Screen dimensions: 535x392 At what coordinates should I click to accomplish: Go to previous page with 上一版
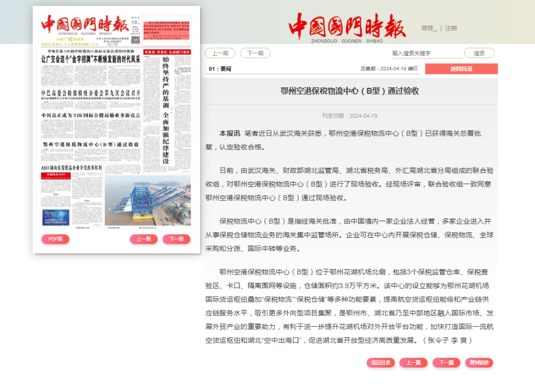pyautogui.click(x=144, y=239)
